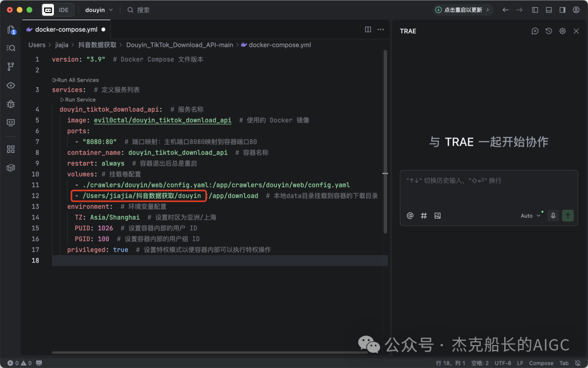Open the user account icon
This screenshot has height=368, width=588.
(577, 10)
